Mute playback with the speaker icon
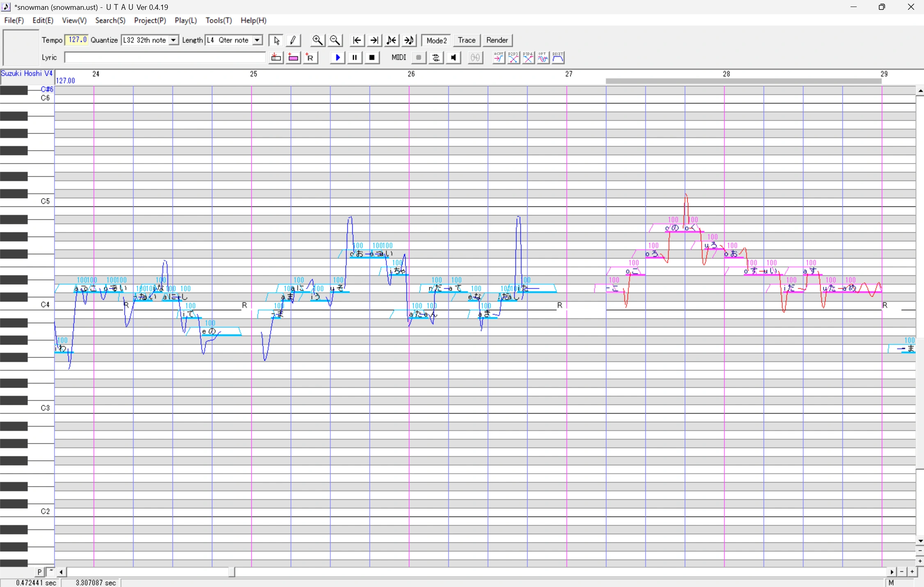The width and height of the screenshot is (924, 587). pos(453,58)
